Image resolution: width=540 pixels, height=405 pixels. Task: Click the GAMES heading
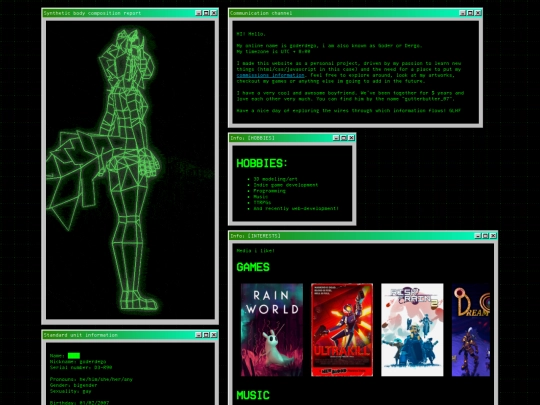(253, 267)
